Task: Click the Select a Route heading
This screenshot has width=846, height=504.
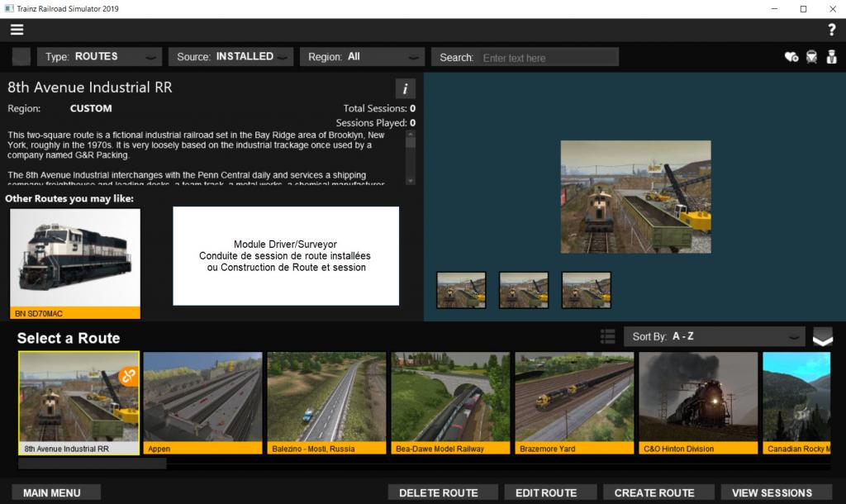Action: pyautogui.click(x=69, y=338)
